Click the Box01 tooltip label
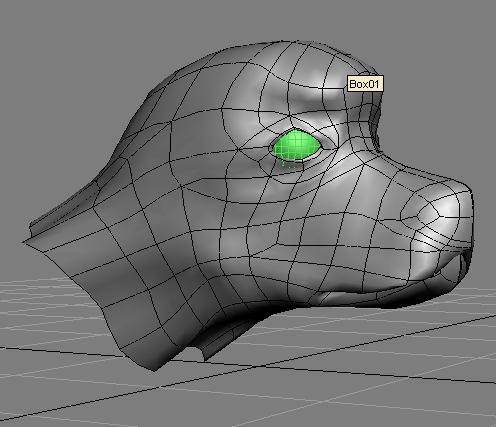Viewport: 496px width, 427px height. pyautogui.click(x=365, y=84)
